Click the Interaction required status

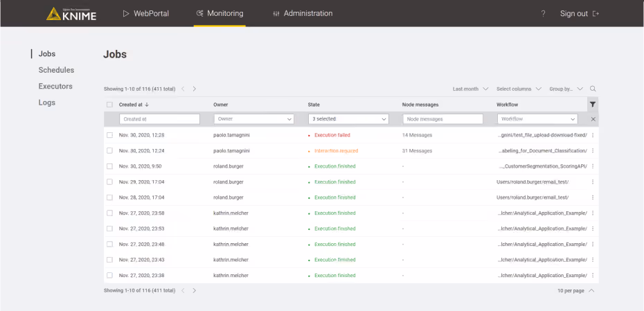(336, 151)
